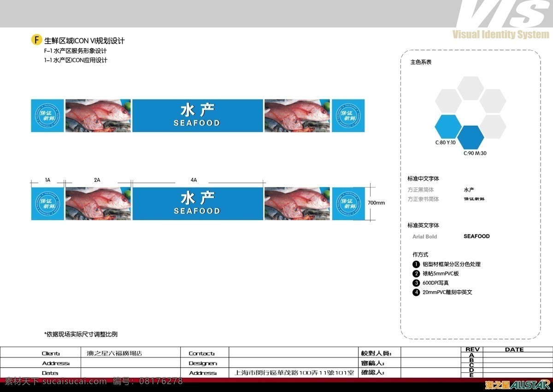Viewport: 553px width, 392px height.
Task: Click the large VIS logo lettering
Action: (x=504, y=14)
